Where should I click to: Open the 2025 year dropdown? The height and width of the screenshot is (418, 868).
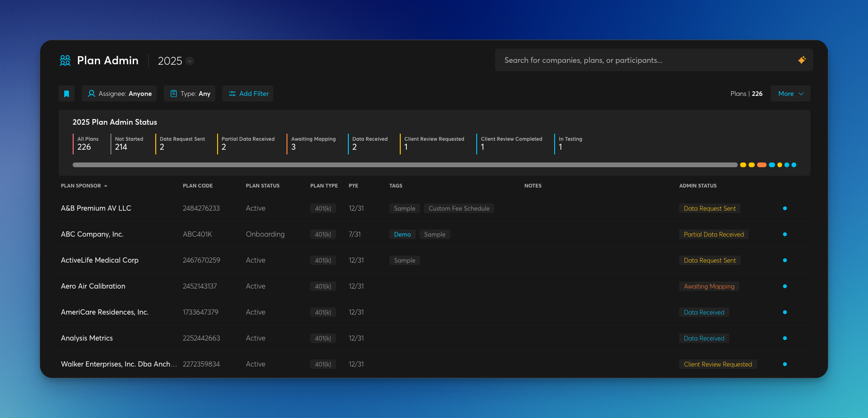[x=189, y=61]
